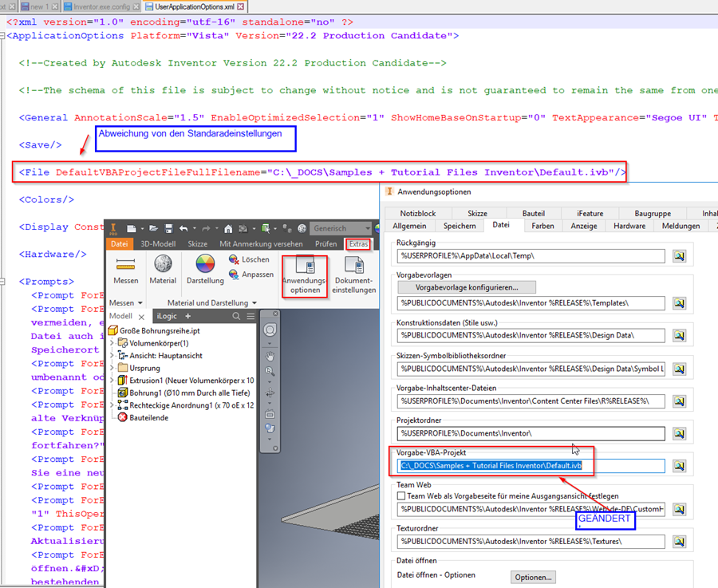This screenshot has width=718, height=588.
Task: Click the Save diskette icon in Inventor toolbar
Action: (169, 228)
